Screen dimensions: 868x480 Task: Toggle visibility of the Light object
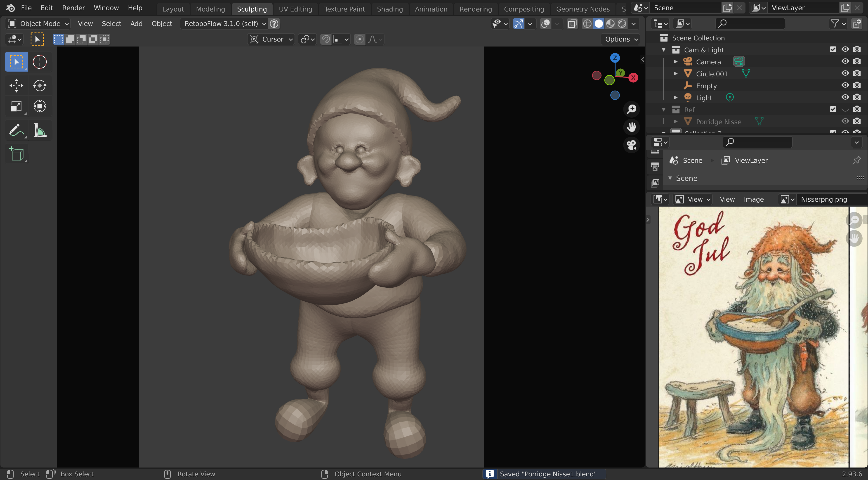click(845, 98)
